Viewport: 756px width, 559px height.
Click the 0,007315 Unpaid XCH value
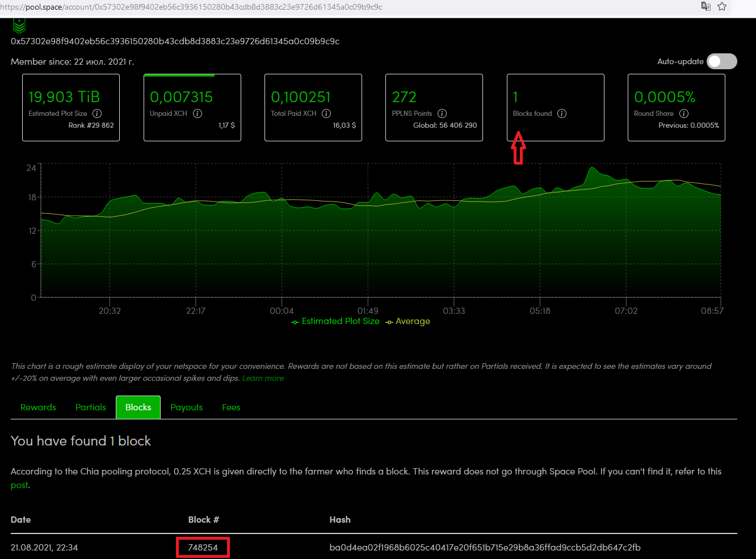tap(181, 97)
